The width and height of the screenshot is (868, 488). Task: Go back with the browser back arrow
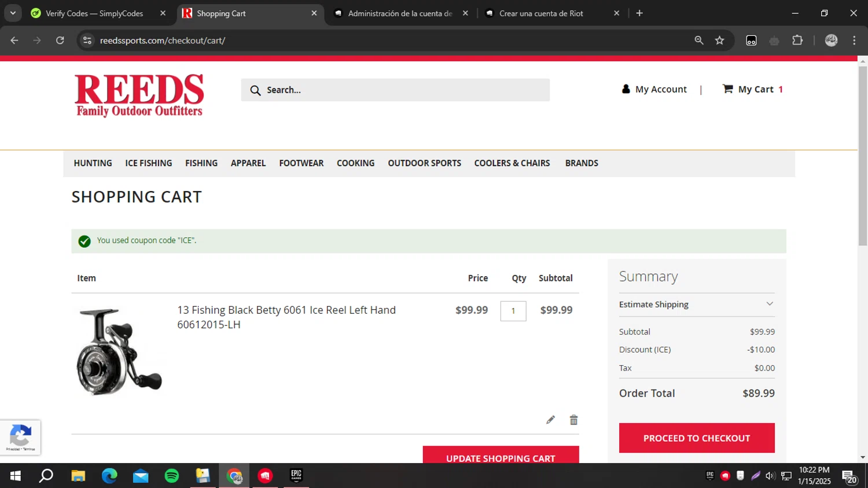(x=14, y=41)
